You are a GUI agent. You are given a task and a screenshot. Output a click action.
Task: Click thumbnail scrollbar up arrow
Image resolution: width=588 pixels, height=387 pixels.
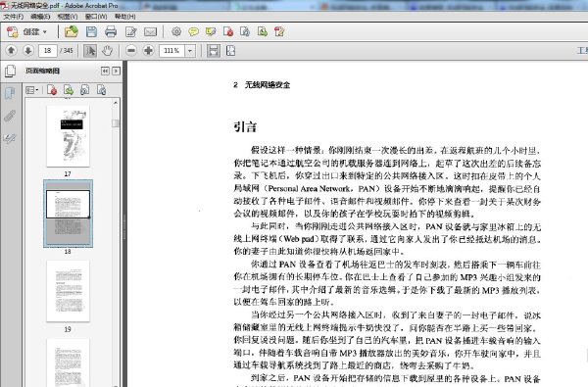[x=116, y=102]
